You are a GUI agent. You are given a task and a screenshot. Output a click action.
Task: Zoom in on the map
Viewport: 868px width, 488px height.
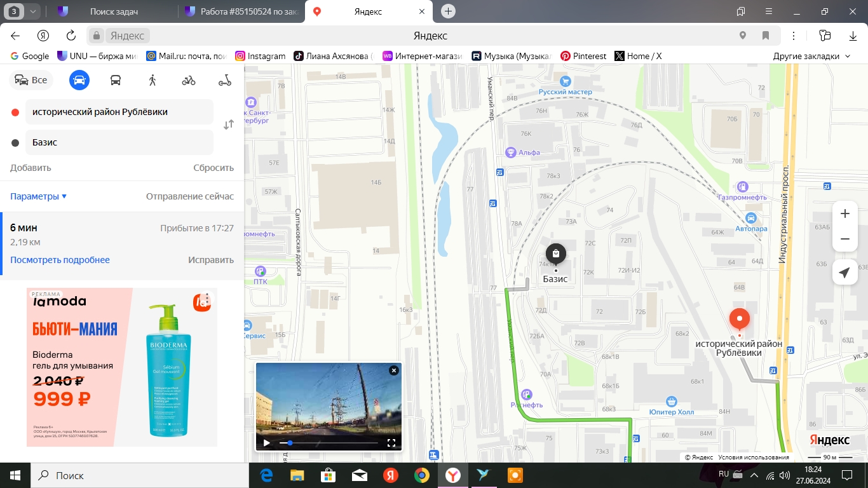pyautogui.click(x=844, y=214)
